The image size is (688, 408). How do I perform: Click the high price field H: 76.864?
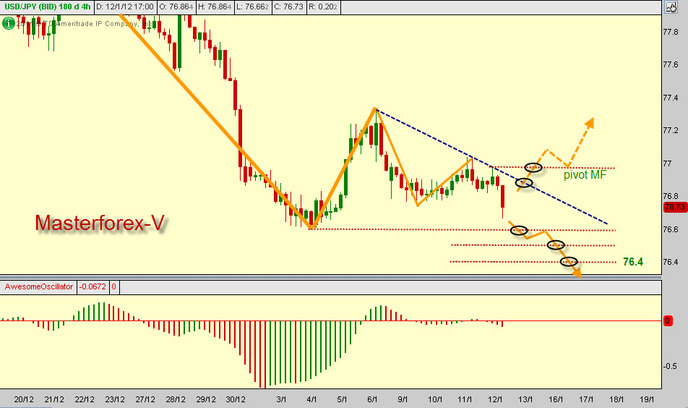(x=215, y=7)
